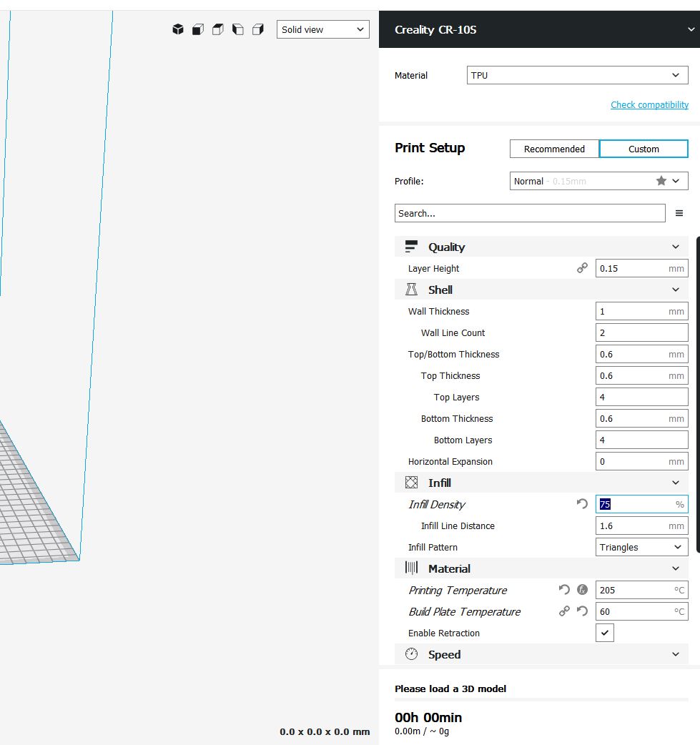The height and width of the screenshot is (745, 700).
Task: Open the Infill Pattern Triangles dropdown
Action: tap(641, 547)
